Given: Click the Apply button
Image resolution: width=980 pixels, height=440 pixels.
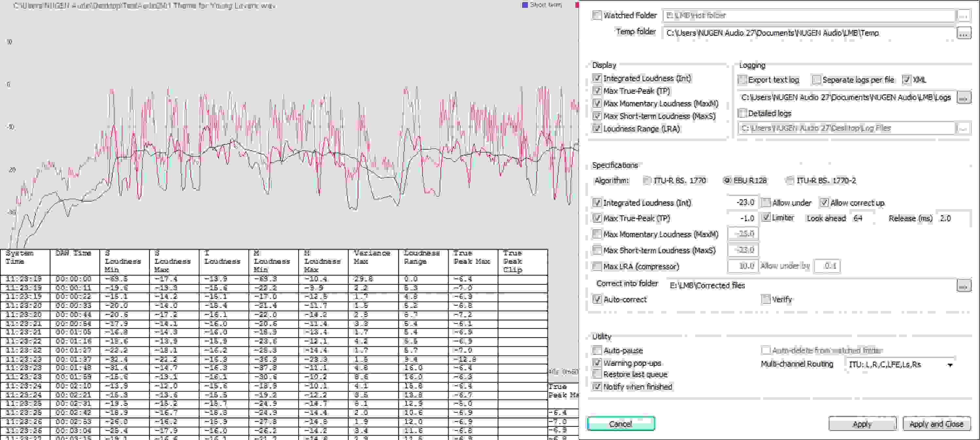Looking at the screenshot, I should pyautogui.click(x=863, y=424).
